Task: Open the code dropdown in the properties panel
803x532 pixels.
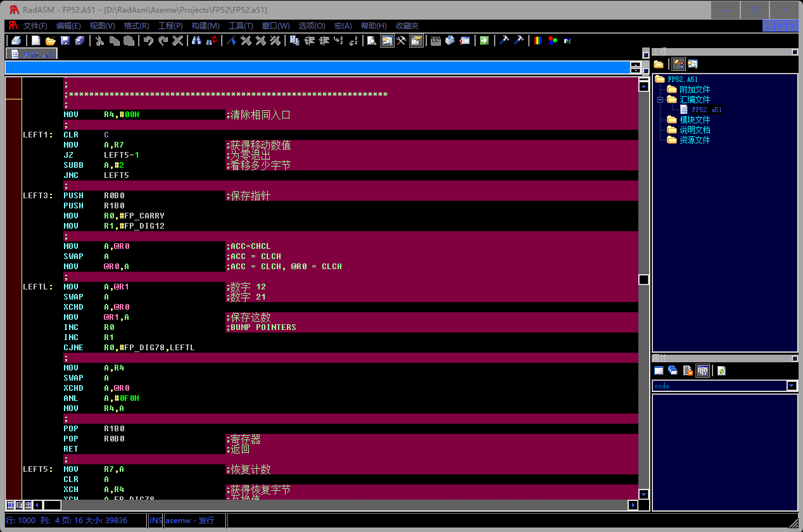Action: 792,386
